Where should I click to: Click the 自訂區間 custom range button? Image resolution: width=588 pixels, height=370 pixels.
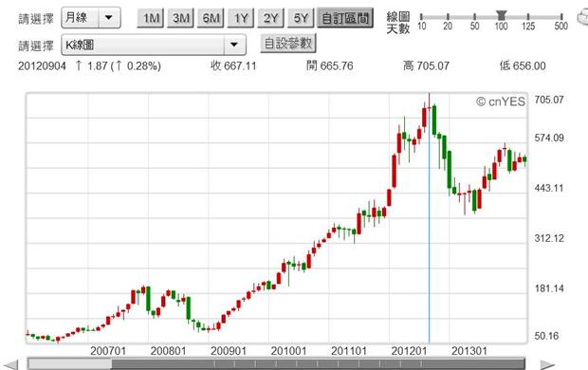345,18
